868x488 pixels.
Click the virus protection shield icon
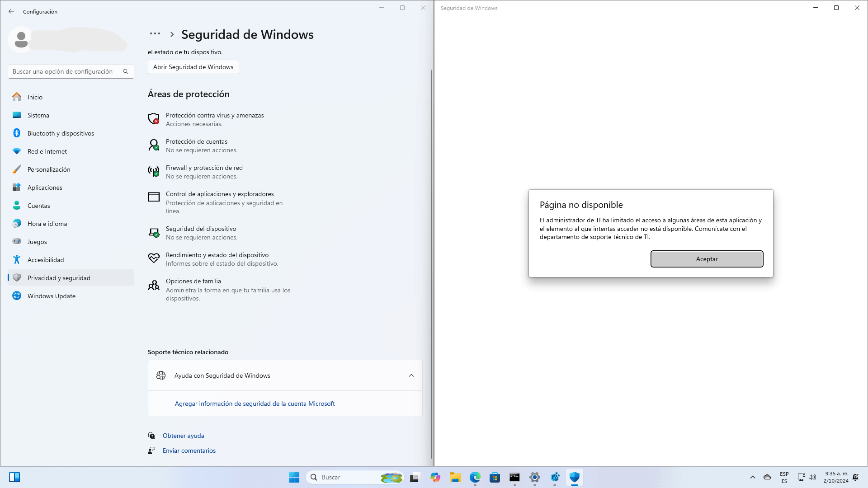point(154,119)
